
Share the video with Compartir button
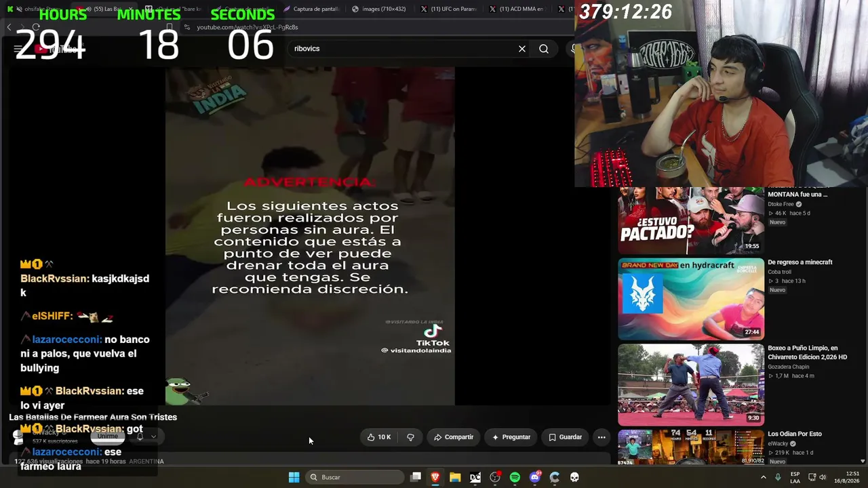[x=454, y=437]
